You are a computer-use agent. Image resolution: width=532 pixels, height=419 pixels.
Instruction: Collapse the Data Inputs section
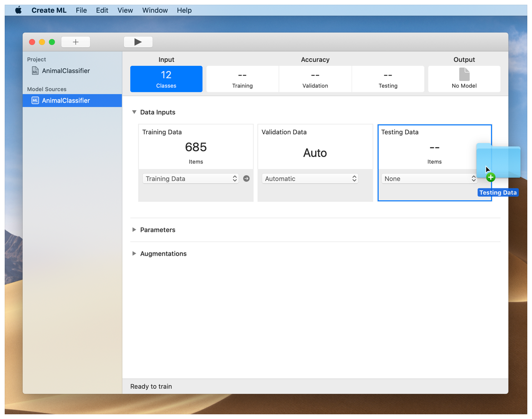click(x=134, y=112)
